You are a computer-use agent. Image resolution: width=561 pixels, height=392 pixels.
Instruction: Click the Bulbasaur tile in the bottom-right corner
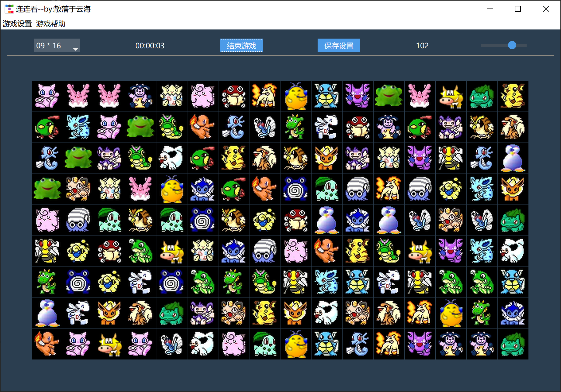click(x=513, y=344)
